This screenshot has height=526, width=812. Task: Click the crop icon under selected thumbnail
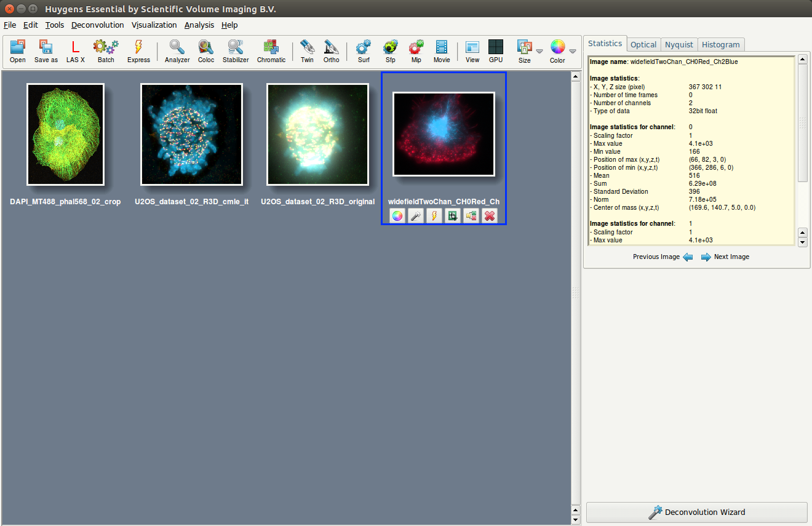coord(453,216)
